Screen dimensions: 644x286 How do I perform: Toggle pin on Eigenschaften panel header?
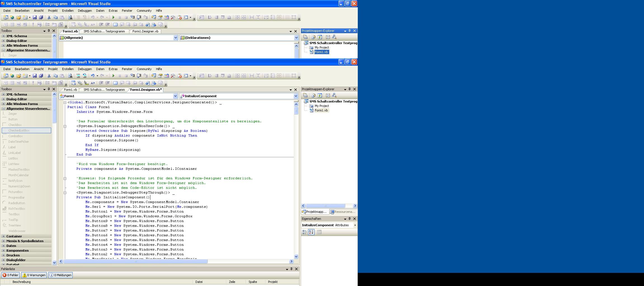click(349, 219)
